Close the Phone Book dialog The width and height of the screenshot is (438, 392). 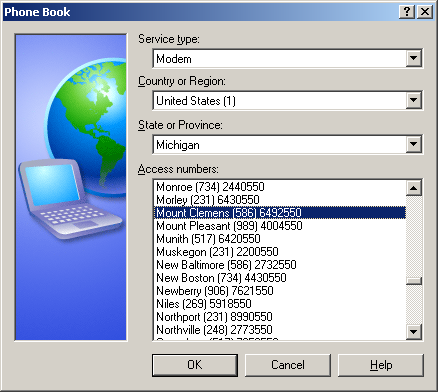(x=425, y=12)
